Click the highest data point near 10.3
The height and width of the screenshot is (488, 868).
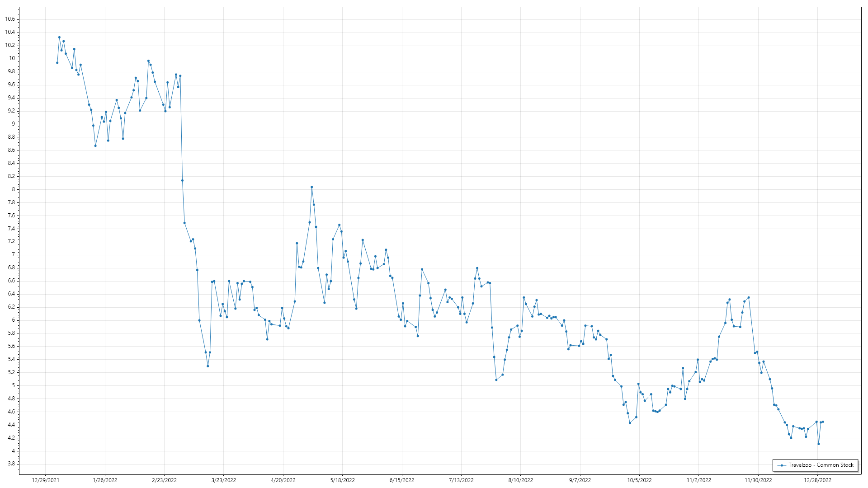pos(59,38)
